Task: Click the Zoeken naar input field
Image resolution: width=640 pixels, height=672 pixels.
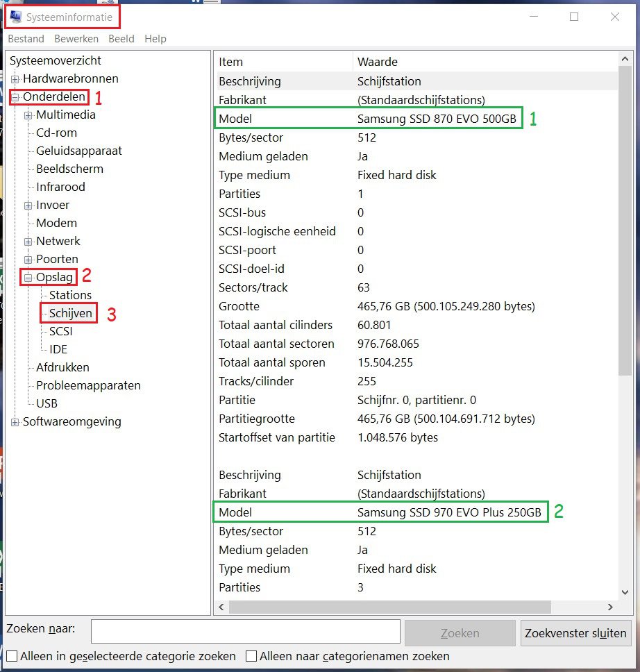Action: pyautogui.click(x=246, y=631)
